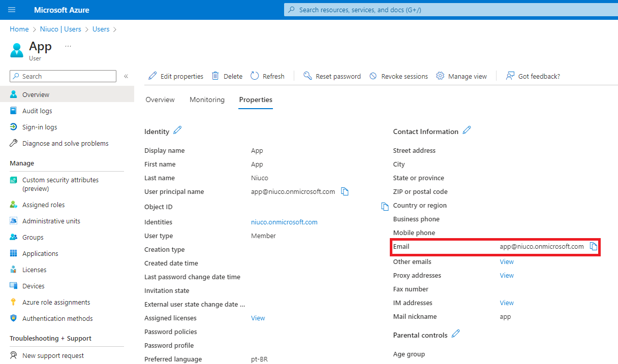The height and width of the screenshot is (364, 618).
Task: Open niuco.onmicrosoft.com identities link
Action: [284, 222]
